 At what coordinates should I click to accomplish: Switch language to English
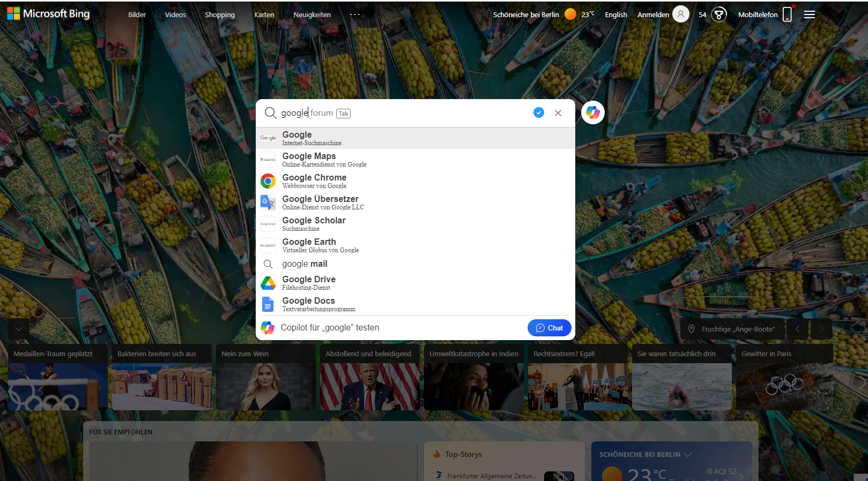616,14
